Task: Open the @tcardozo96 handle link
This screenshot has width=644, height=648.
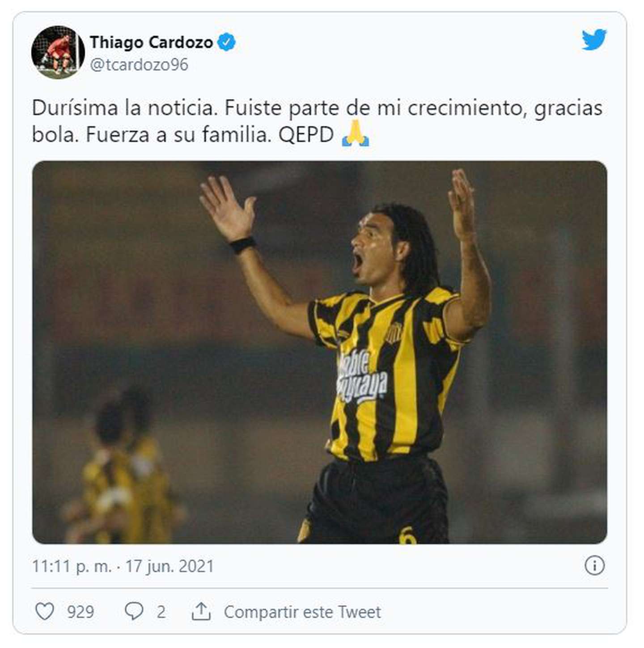Action: (x=139, y=65)
